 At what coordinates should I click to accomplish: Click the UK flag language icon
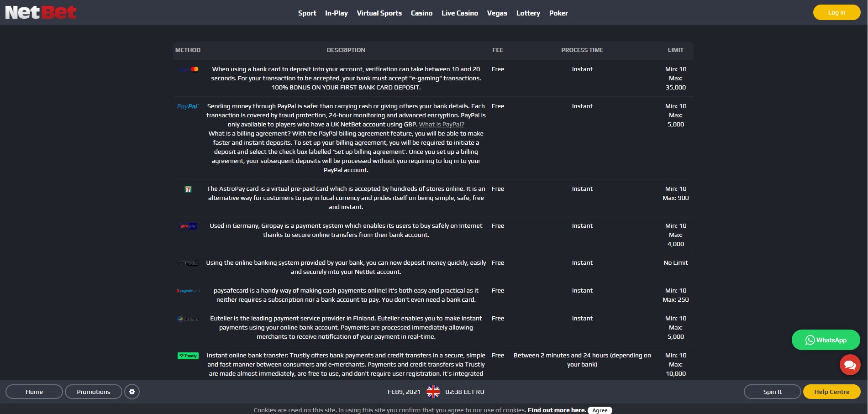[x=433, y=392]
